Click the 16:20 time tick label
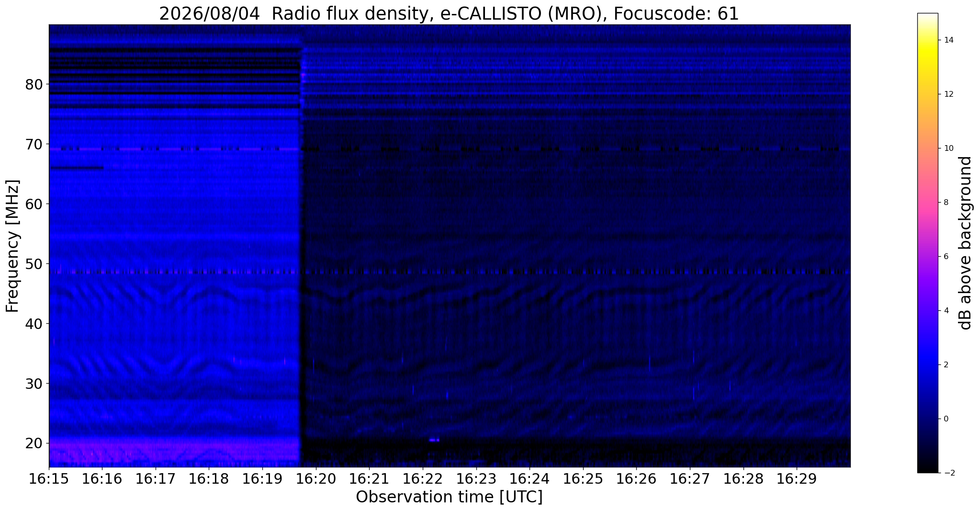Viewport: 980px width, 511px height. pyautogui.click(x=316, y=479)
